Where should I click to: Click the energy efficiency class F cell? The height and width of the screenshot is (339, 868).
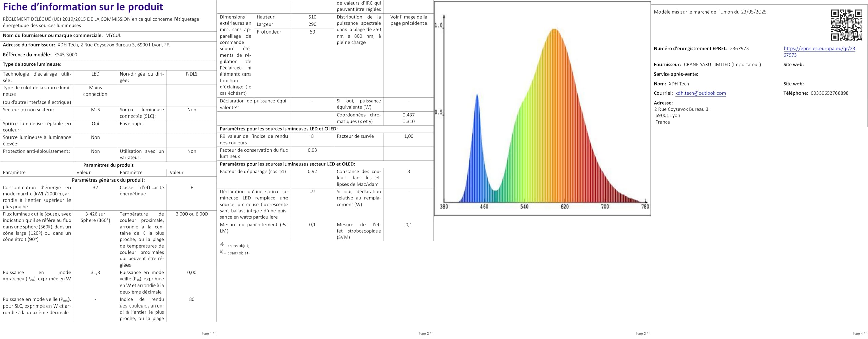point(192,187)
